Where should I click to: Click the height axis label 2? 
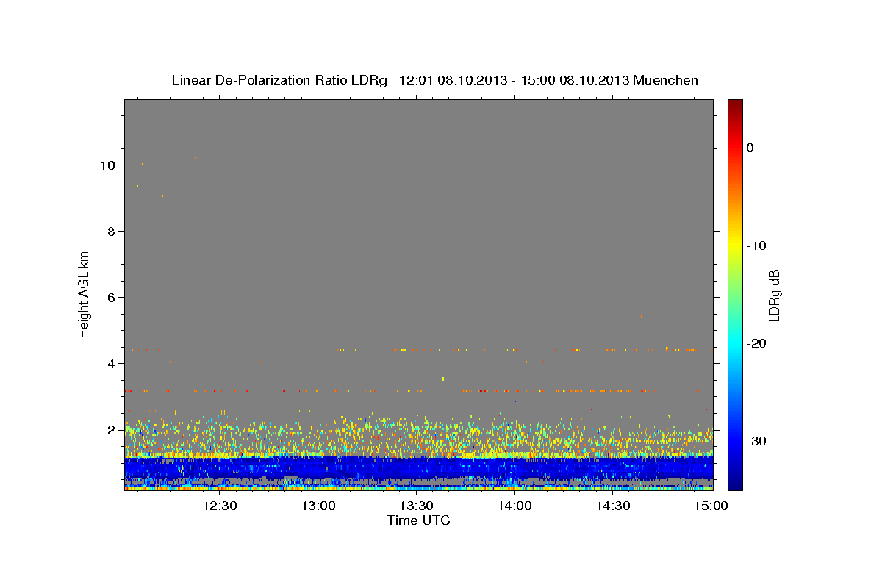click(112, 429)
